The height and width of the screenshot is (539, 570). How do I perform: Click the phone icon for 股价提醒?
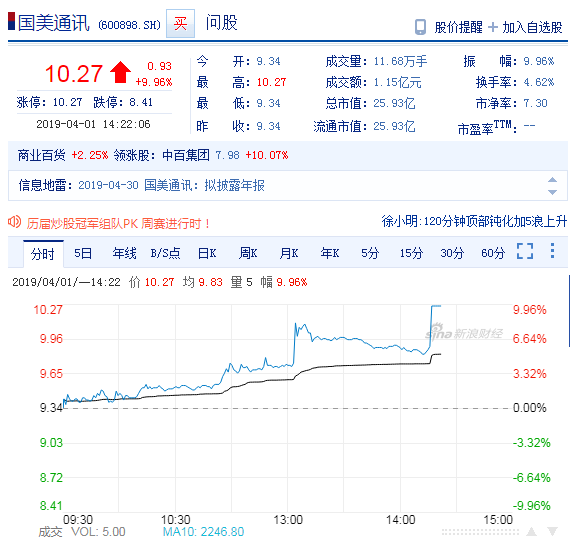pos(420,27)
